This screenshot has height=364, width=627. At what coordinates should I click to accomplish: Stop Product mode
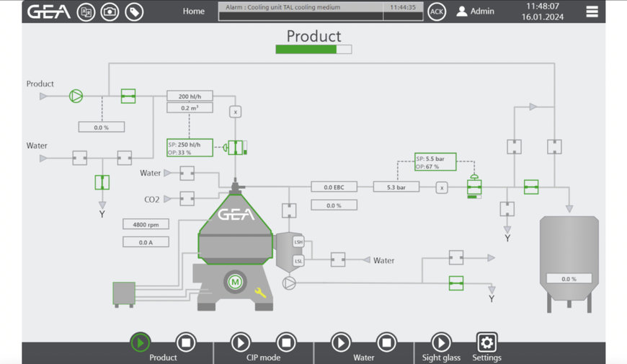pos(185,342)
